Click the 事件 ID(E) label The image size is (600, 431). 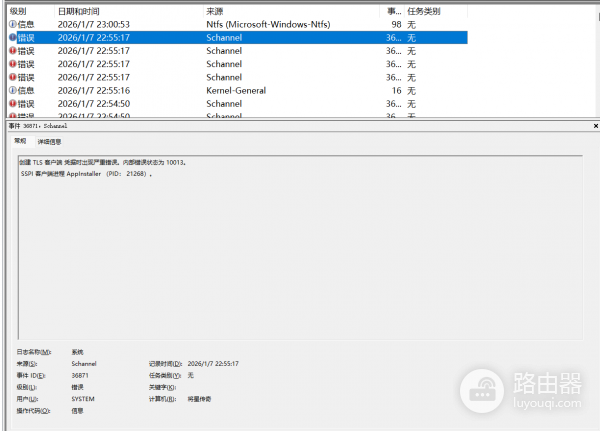(31, 375)
